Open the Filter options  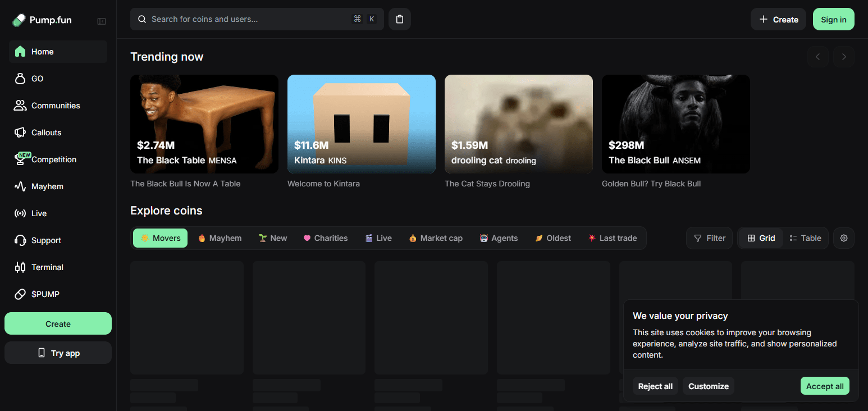click(x=710, y=238)
